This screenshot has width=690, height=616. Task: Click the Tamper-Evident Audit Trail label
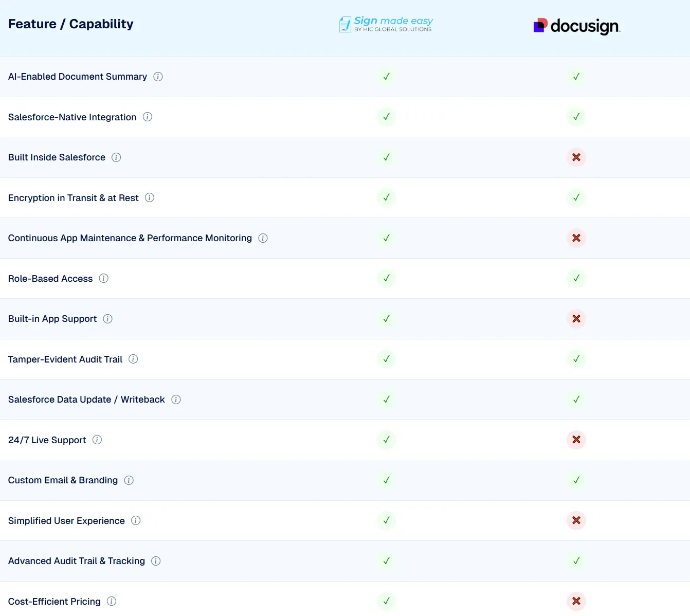[65, 359]
